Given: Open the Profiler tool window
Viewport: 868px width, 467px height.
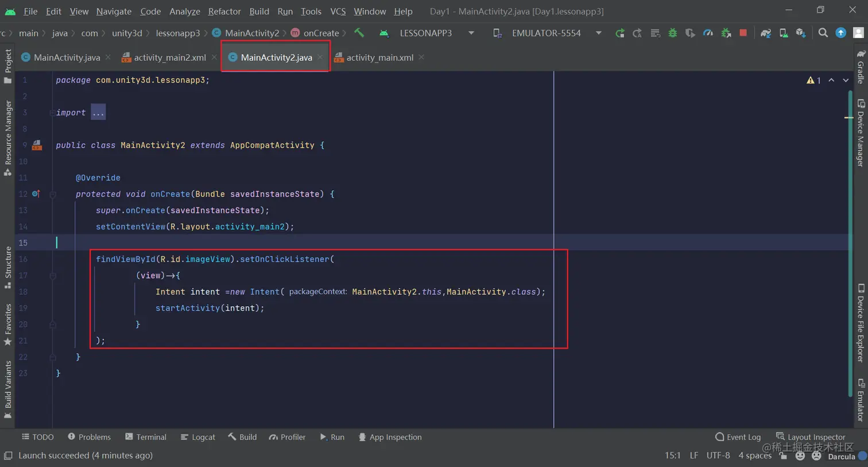Looking at the screenshot, I should click(x=287, y=437).
